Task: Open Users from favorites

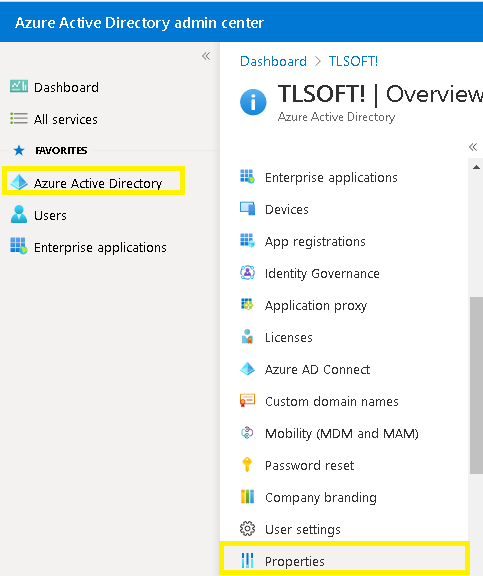Action: 50,215
